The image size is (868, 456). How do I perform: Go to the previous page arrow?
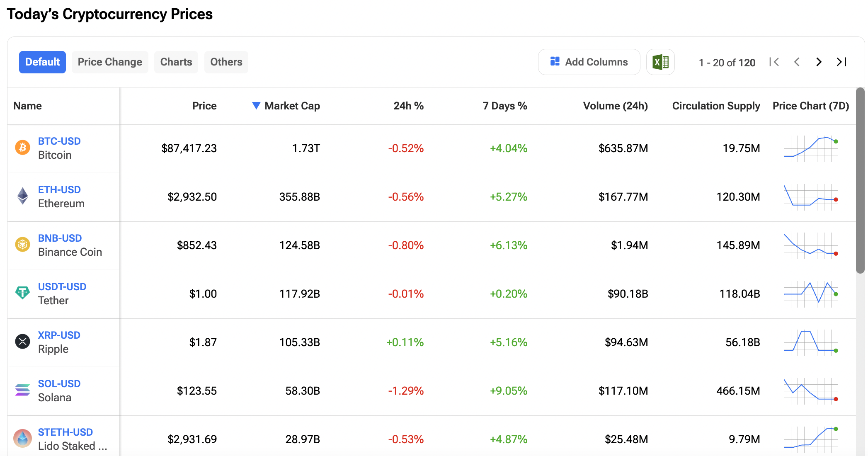(x=797, y=62)
